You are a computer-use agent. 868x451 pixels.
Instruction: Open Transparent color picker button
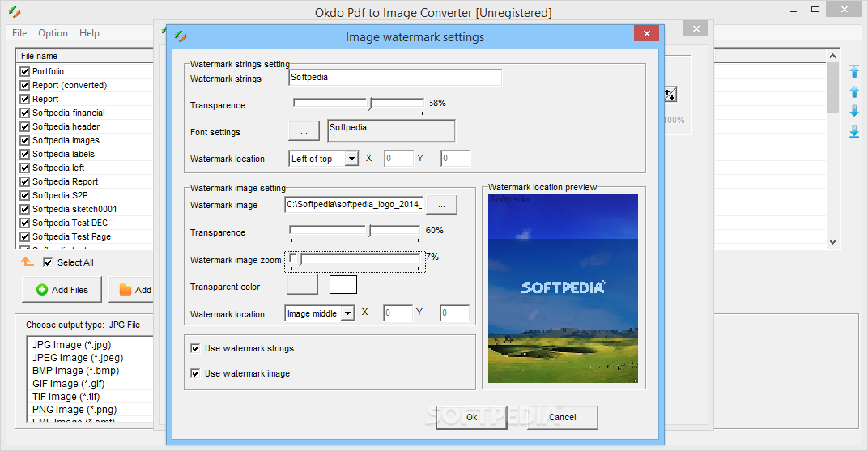point(302,286)
